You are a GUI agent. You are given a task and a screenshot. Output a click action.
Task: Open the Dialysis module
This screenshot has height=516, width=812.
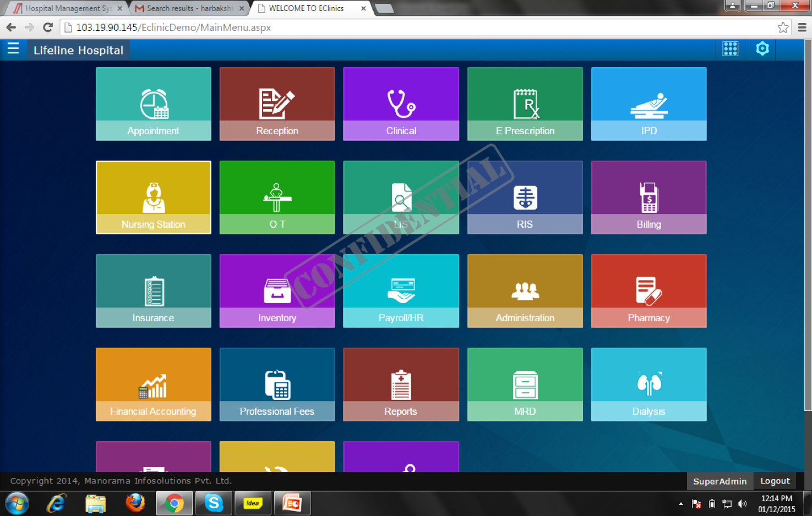pos(648,384)
